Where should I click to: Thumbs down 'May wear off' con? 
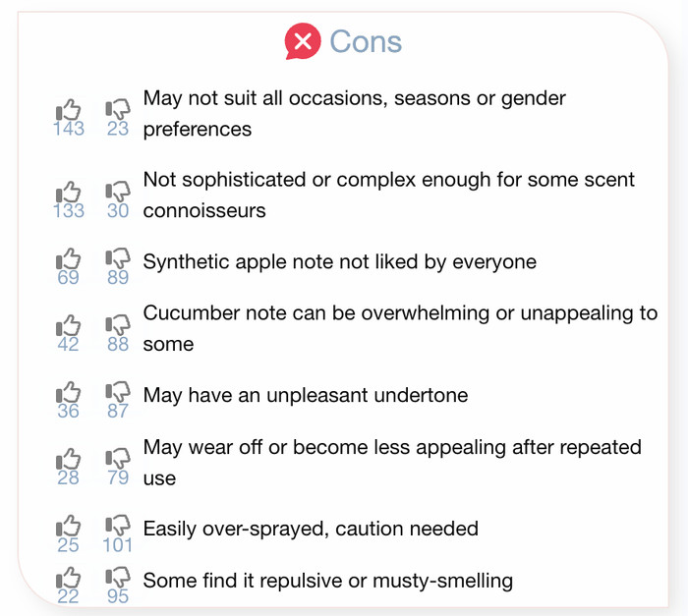pos(118,459)
